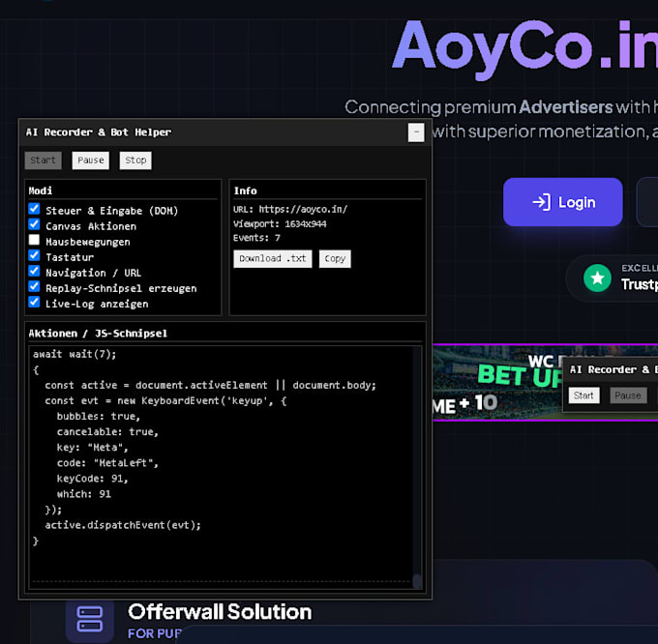The width and height of the screenshot is (658, 644).
Task: Disable Navigation / URL checkbox
Action: click(x=35, y=271)
